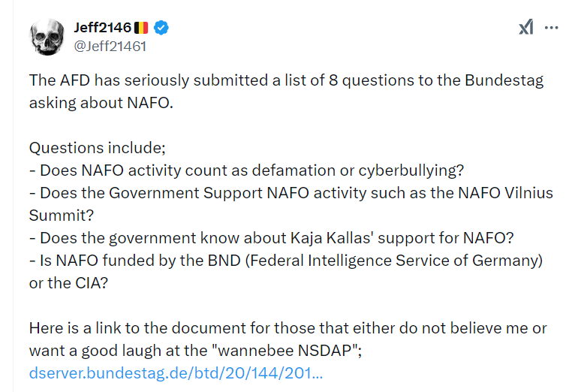This screenshot has width=572, height=392.
Task: Click the Kaja Kallas question line
Action: [272, 238]
